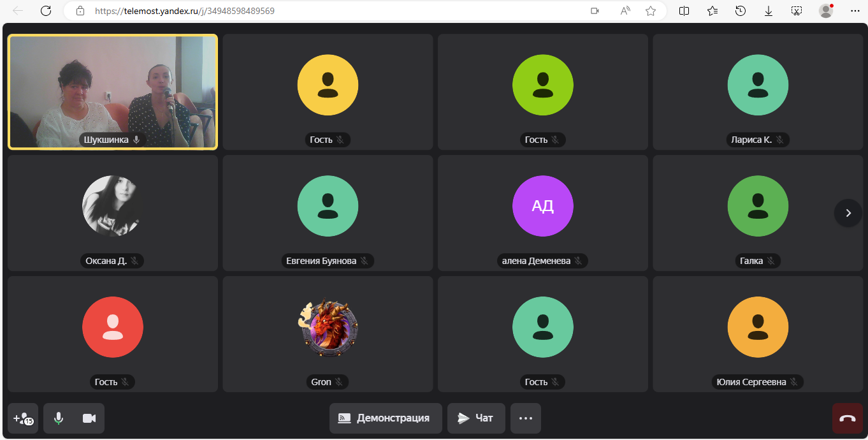View site information via lock icon
Viewport: 868px width, 440px height.
tap(80, 11)
